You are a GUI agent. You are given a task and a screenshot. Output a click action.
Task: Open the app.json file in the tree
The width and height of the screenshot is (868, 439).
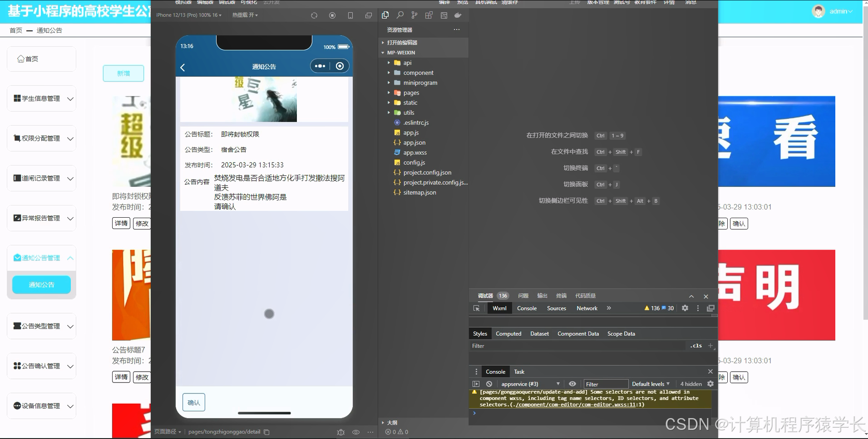414,143
